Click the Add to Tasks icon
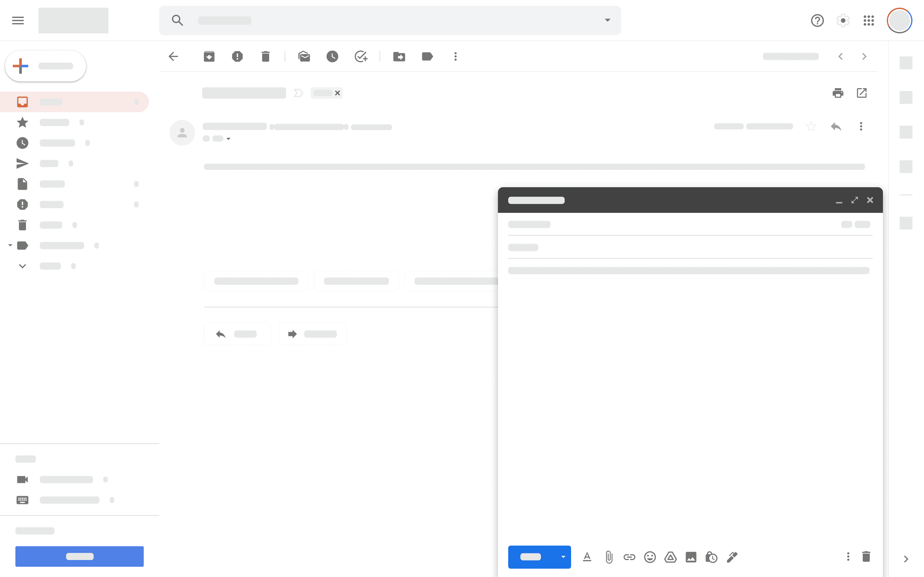The image size is (924, 577). (x=361, y=56)
